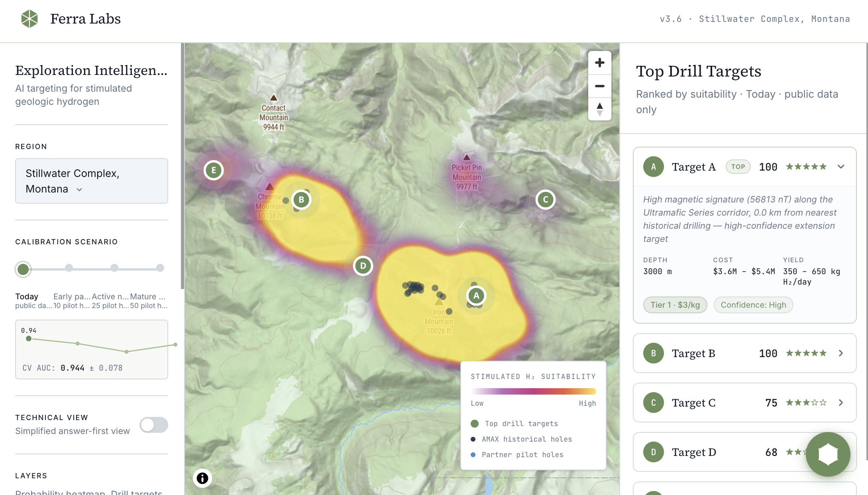This screenshot has height=495, width=868.
Task: Click Top drill targets legend entry
Action: (515, 424)
